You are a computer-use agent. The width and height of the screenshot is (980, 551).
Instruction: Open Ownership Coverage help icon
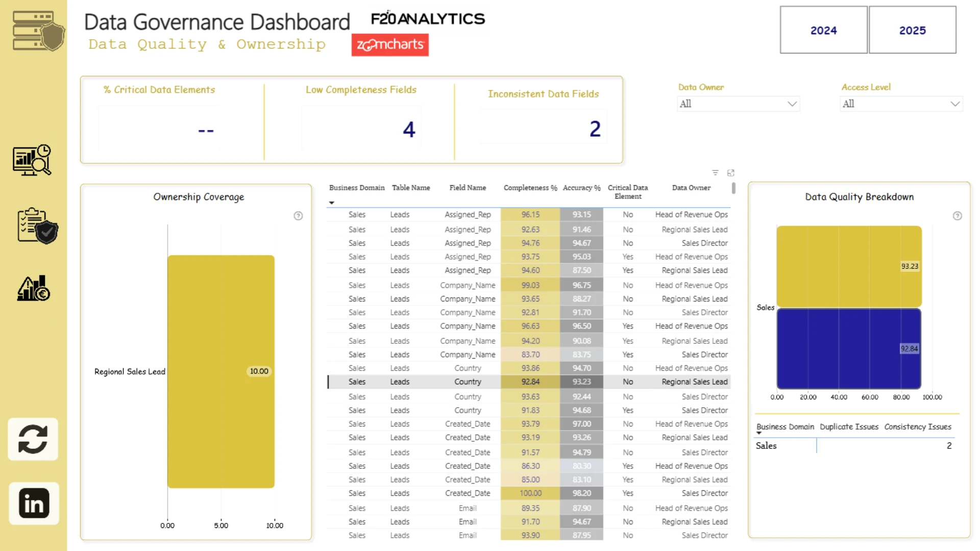click(298, 216)
